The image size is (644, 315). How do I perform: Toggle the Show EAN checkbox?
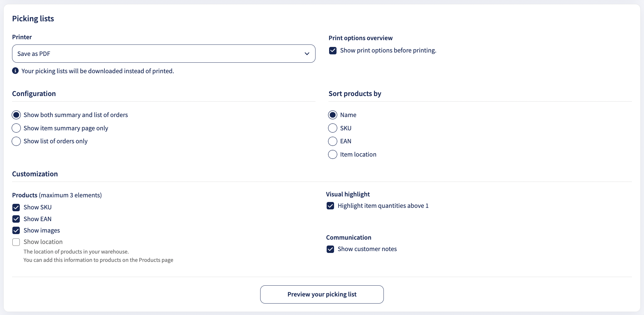pyautogui.click(x=16, y=219)
